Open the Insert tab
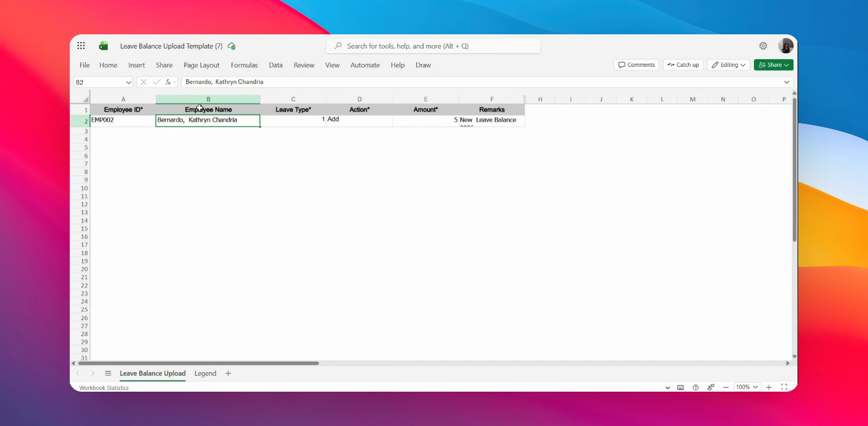Screen dimensions: 868x426 tap(137, 65)
